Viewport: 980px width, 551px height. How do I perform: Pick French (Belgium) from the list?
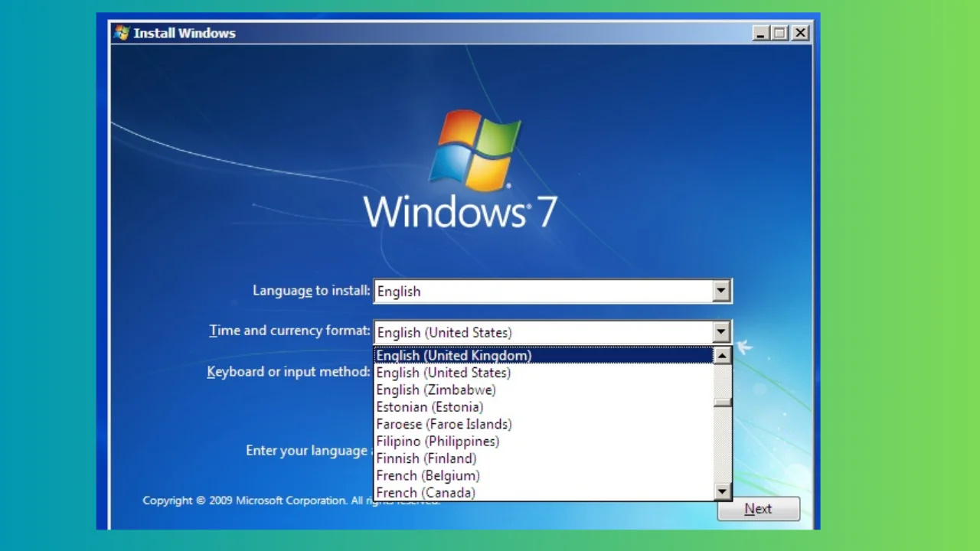(544, 475)
